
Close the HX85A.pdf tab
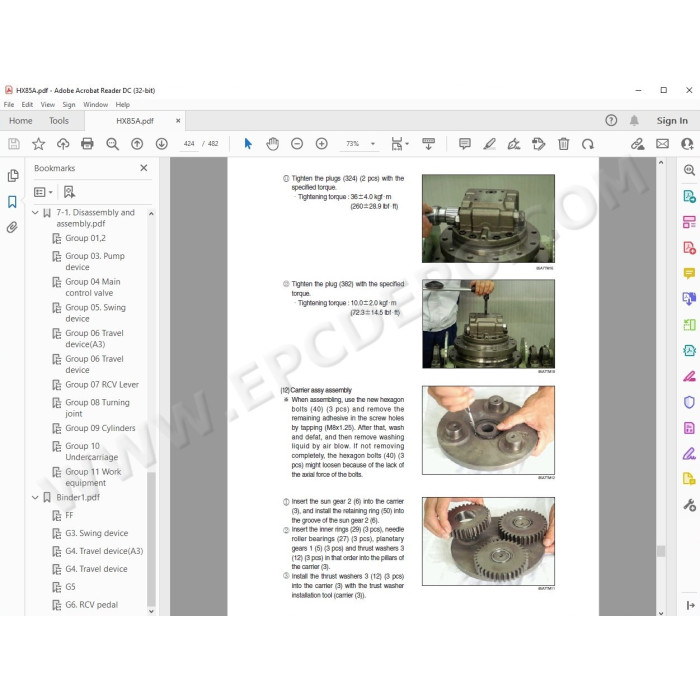[x=178, y=121]
